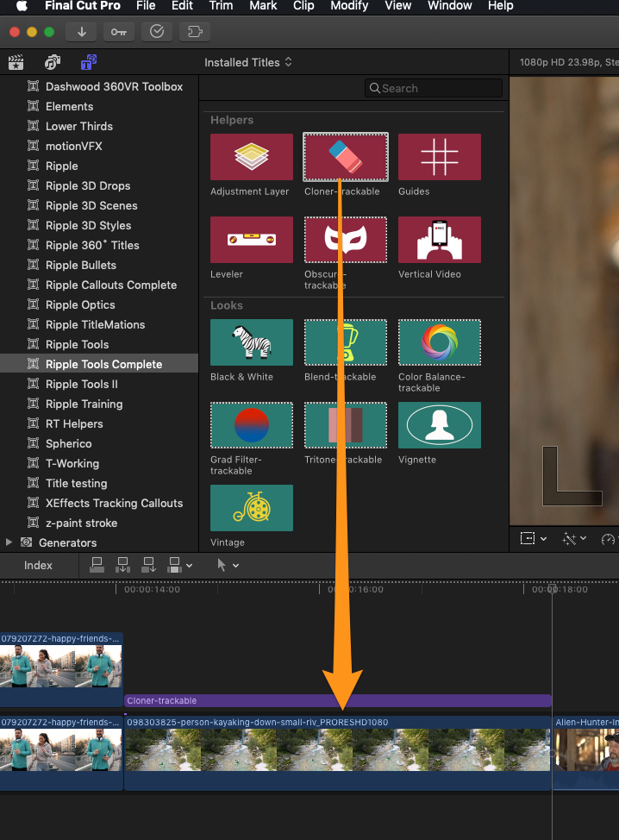This screenshot has height=840, width=619.
Task: Click the Connect clip to primary storyline icon
Action: (97, 565)
